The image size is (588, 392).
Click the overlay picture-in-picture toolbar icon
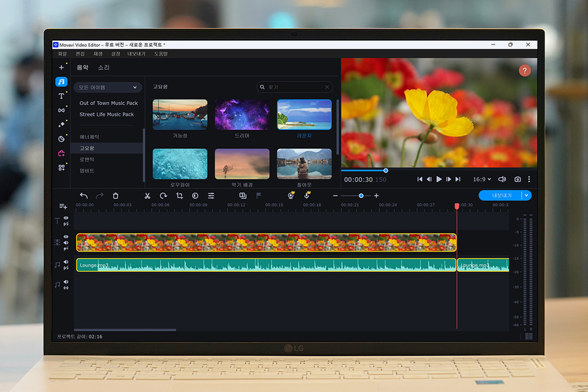click(243, 196)
